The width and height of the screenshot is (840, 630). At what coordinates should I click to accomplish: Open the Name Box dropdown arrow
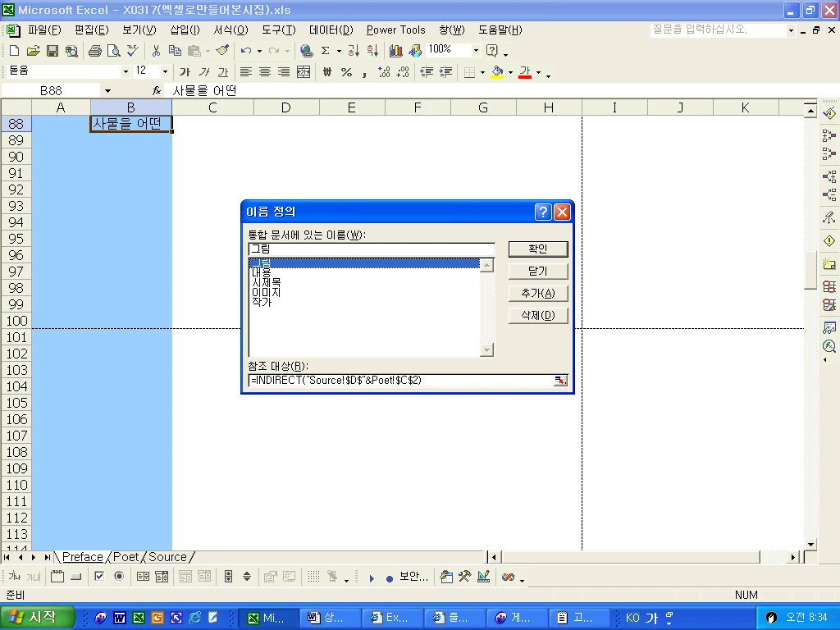[107, 90]
